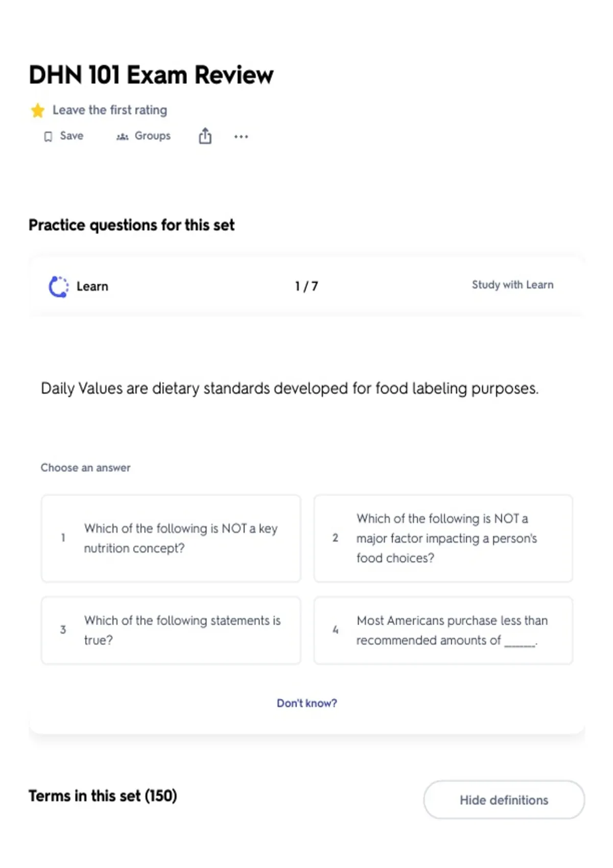Click the yellow rating star icon
The image size is (613, 868).
[37, 110]
